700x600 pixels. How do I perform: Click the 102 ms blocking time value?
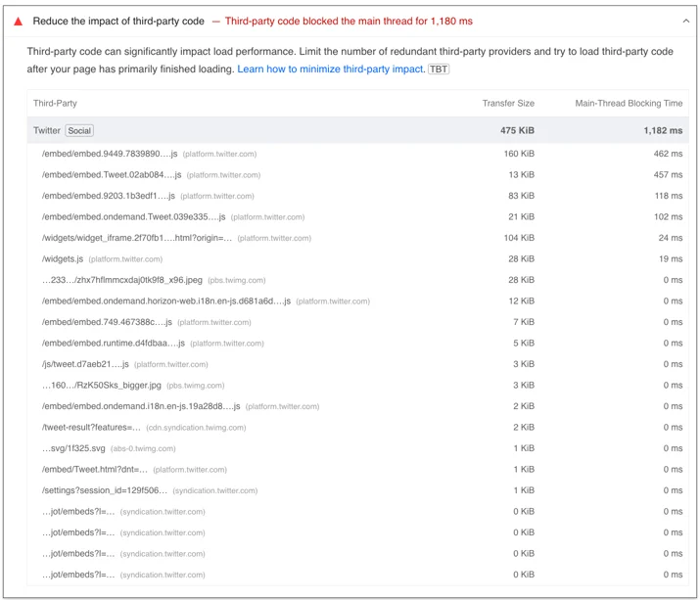tap(669, 216)
